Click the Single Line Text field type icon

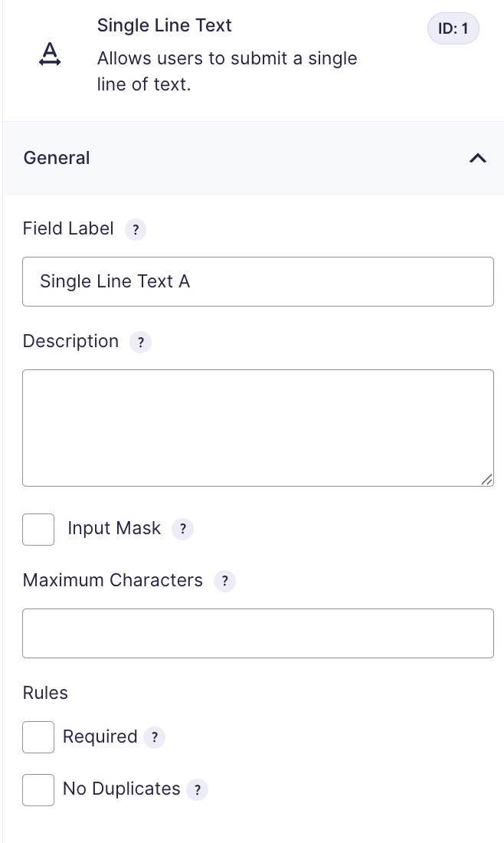(x=50, y=54)
